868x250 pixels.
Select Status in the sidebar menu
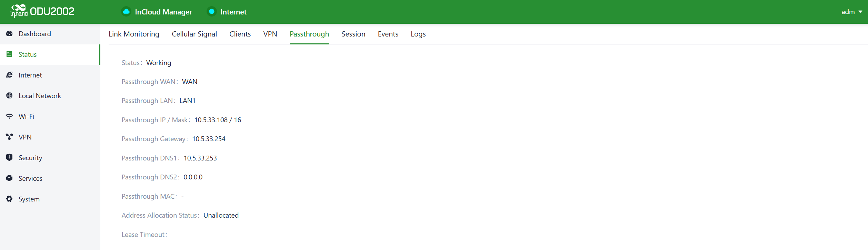tap(28, 54)
